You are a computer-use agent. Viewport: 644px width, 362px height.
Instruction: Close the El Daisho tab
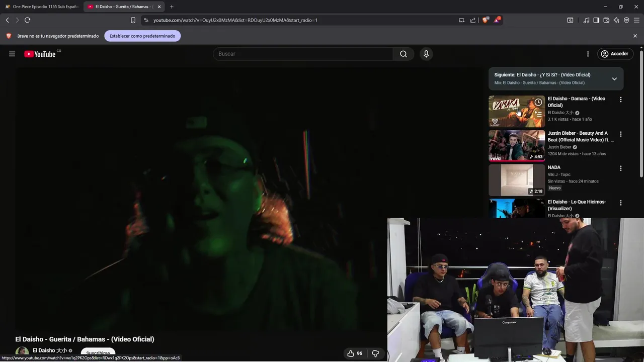(159, 7)
